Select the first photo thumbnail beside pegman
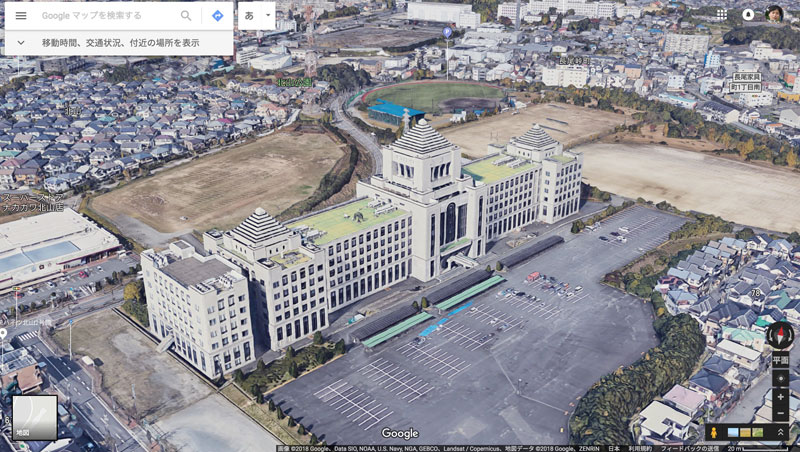800x452 pixels. pyautogui.click(x=734, y=432)
